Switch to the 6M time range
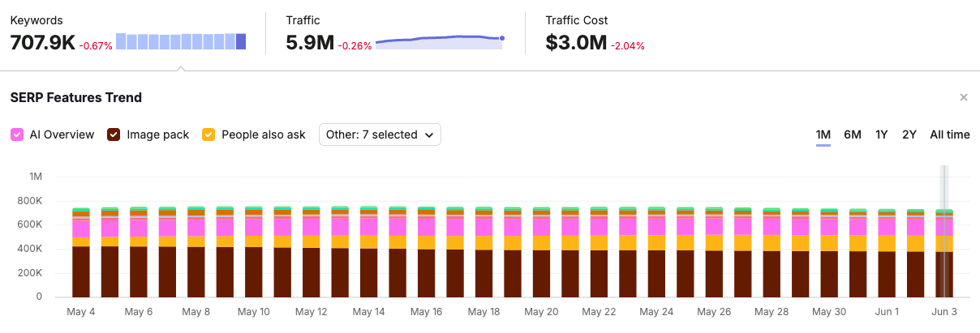Screen dimensions: 980x333 click(853, 134)
